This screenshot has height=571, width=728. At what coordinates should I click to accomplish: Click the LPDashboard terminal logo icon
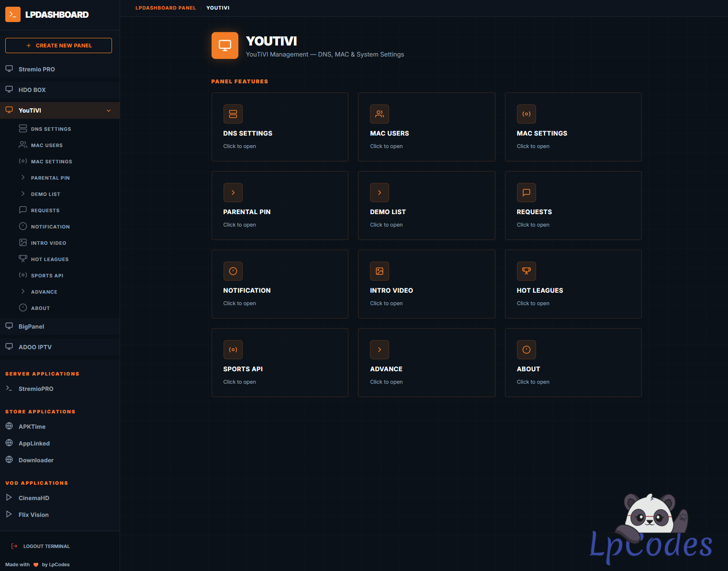point(13,14)
